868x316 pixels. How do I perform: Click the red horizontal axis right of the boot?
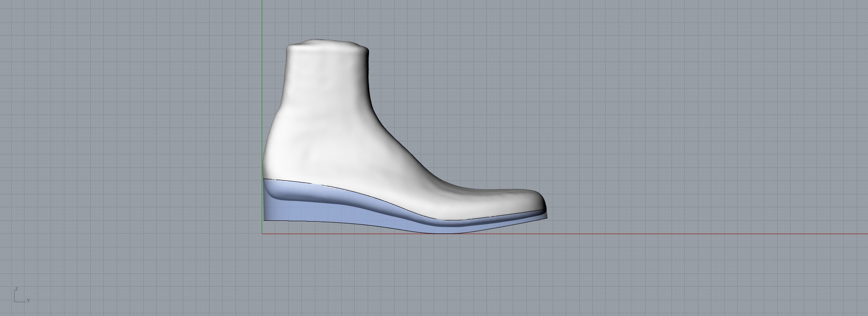(x=710, y=233)
